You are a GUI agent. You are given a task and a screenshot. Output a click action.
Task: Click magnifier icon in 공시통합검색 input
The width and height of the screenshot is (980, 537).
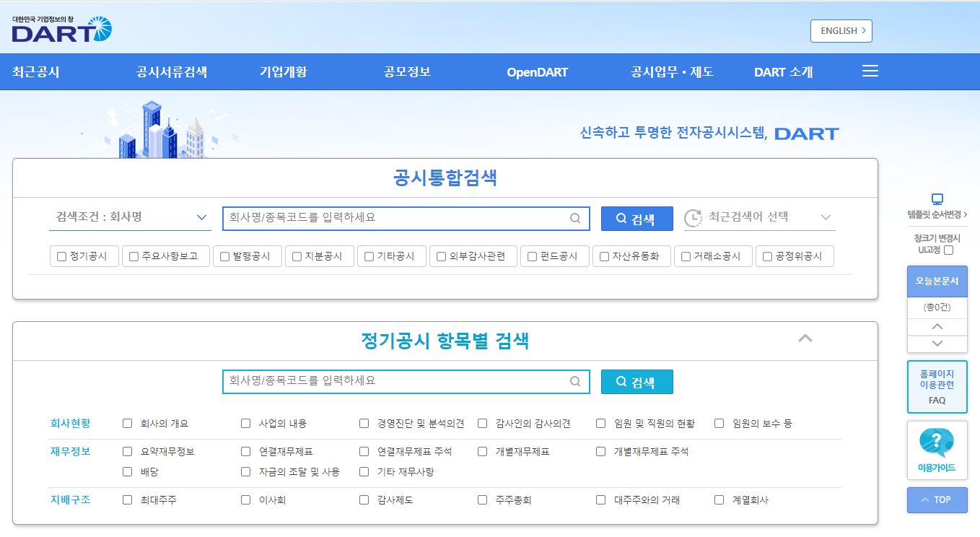tap(575, 218)
